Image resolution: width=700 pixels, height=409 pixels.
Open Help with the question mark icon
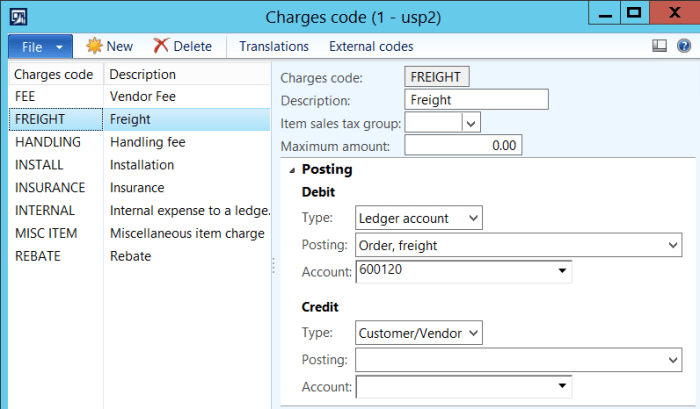(x=684, y=46)
